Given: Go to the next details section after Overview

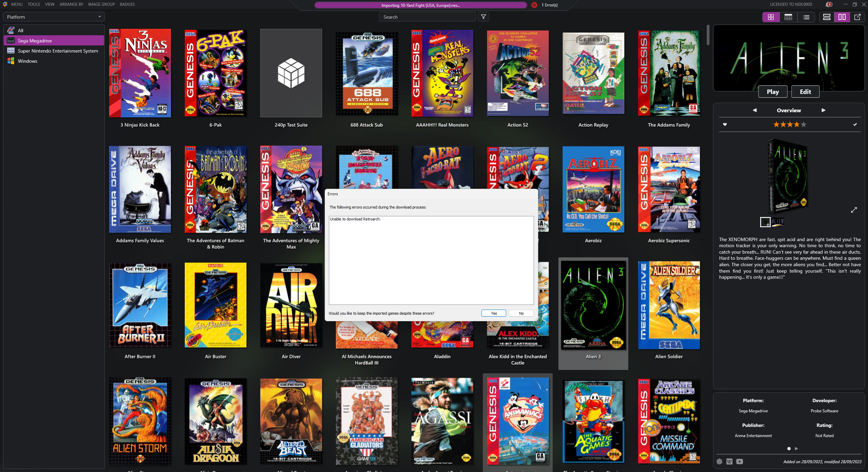Looking at the screenshot, I should (824, 110).
